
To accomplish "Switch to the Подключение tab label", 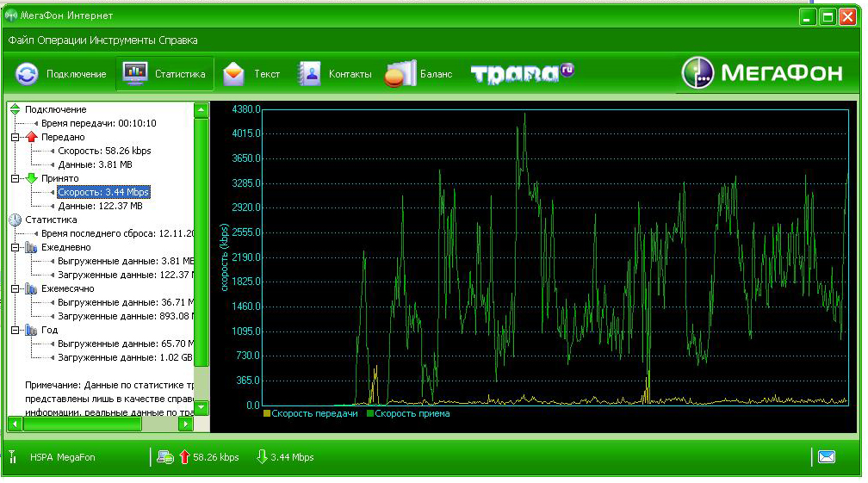I will coord(77,74).
